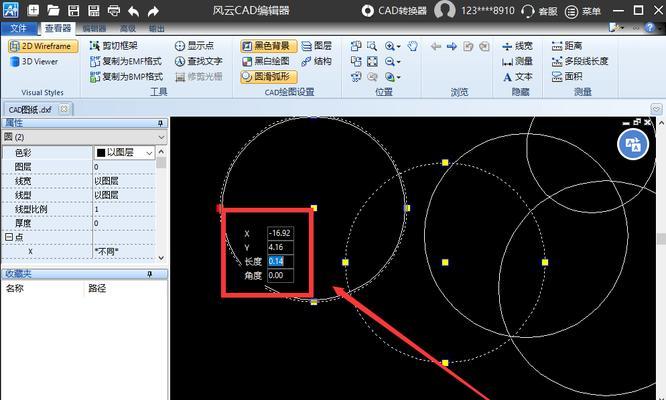
Task: Open the 结构 structure panel
Action: (x=316, y=61)
